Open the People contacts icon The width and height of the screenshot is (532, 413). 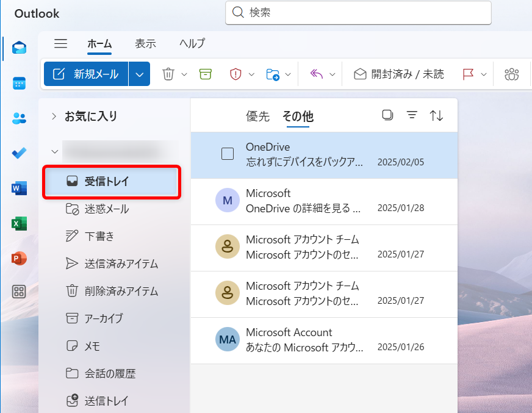[x=19, y=118]
